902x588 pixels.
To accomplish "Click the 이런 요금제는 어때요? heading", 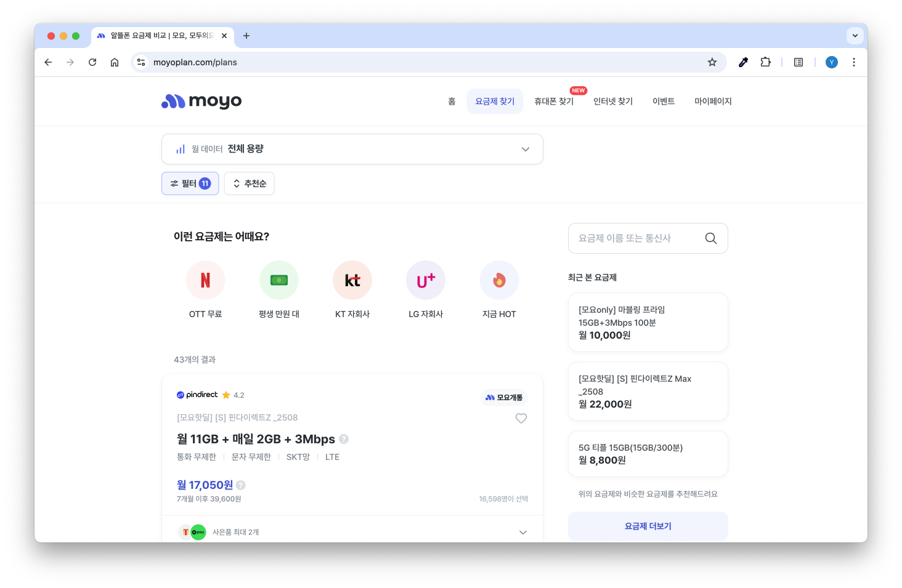I will pos(221,236).
